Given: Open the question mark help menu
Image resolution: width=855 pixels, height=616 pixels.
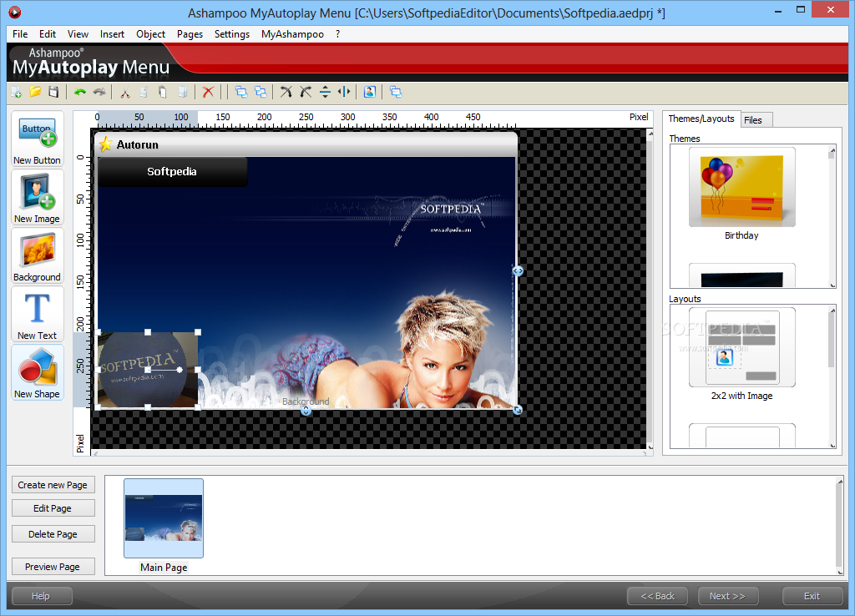Looking at the screenshot, I should click(x=338, y=33).
